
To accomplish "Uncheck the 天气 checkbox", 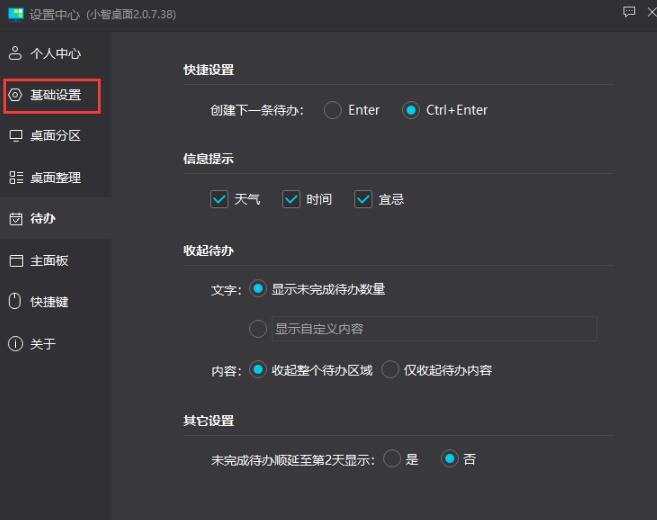I will coord(219,199).
